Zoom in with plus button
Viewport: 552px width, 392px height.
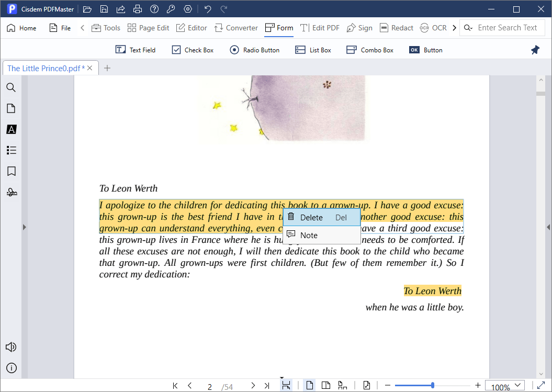478,385
